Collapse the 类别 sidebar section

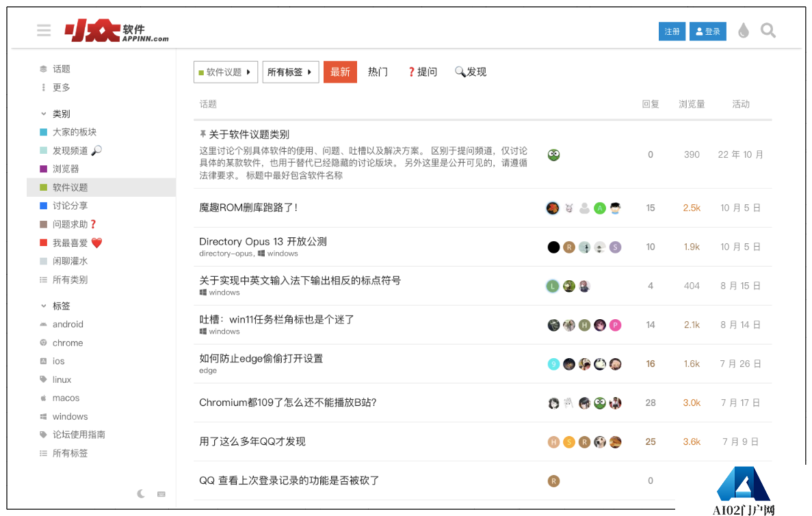[61, 114]
